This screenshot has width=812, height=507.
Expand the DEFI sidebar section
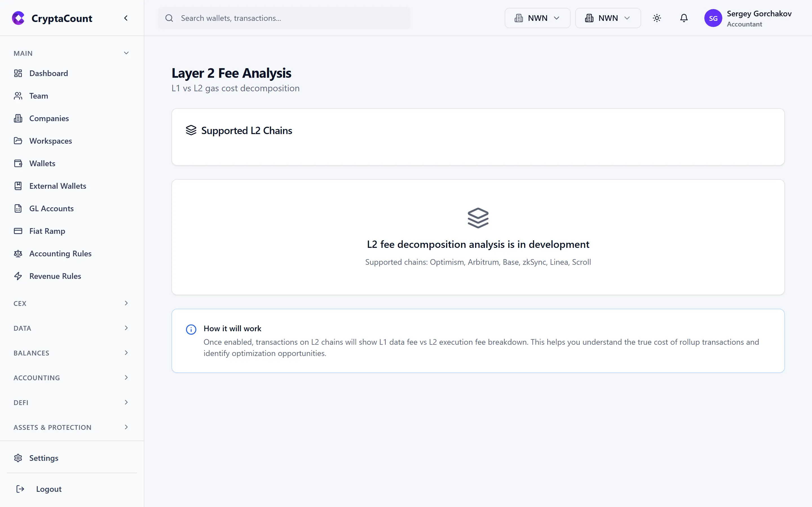pyautogui.click(x=126, y=403)
